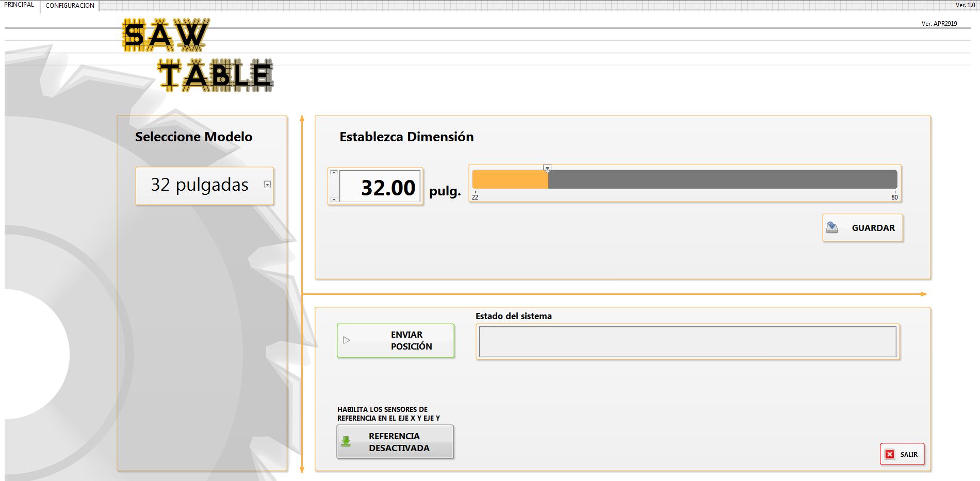Select the '32 pulgadas' model combo box
This screenshot has height=481, width=980.
(200, 185)
